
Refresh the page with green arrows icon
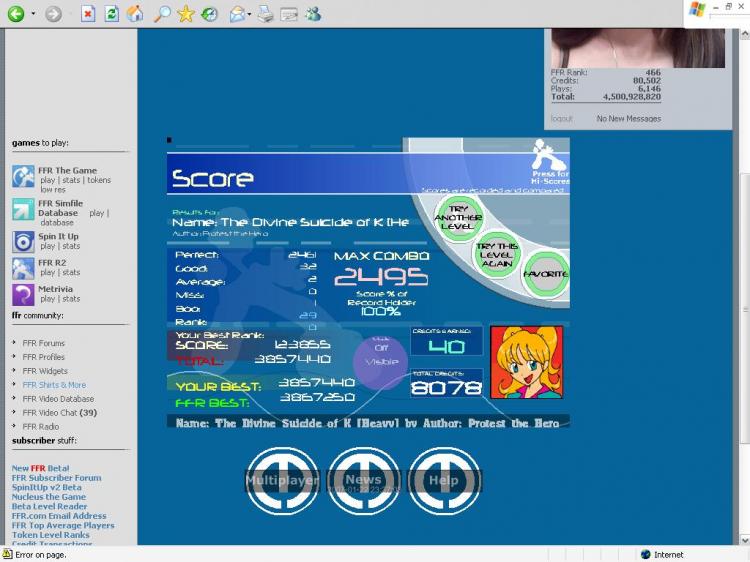click(x=111, y=13)
